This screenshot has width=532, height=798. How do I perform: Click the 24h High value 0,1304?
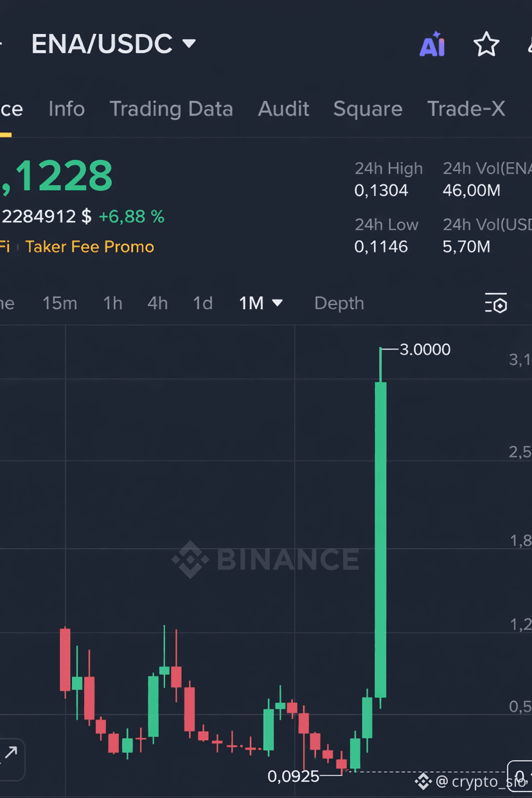point(381,191)
